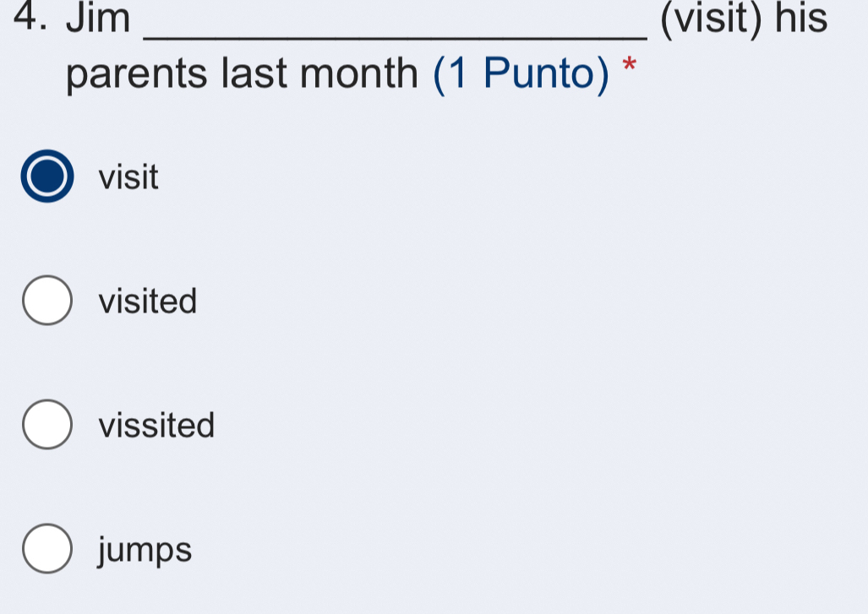Screen dimensions: 868x614
Task: Click the word 'Punto' in blue
Action: [x=538, y=73]
